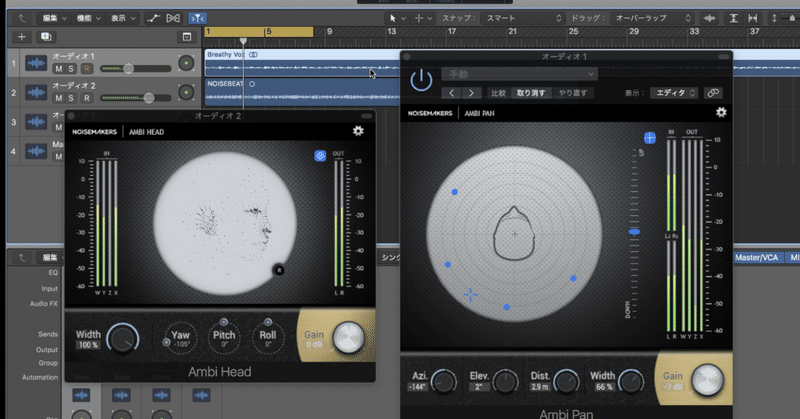Click the next preset arrow in Ambi Pan

click(471, 93)
